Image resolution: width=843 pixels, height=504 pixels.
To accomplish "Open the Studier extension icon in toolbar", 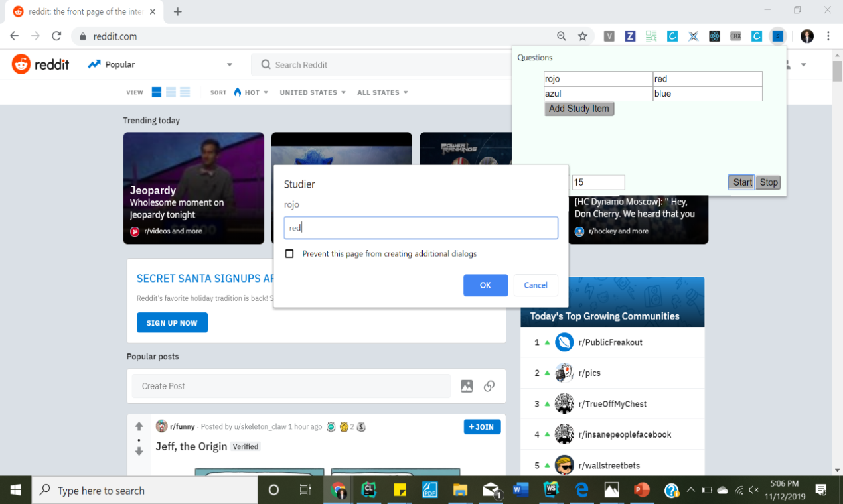I will pyautogui.click(x=777, y=36).
